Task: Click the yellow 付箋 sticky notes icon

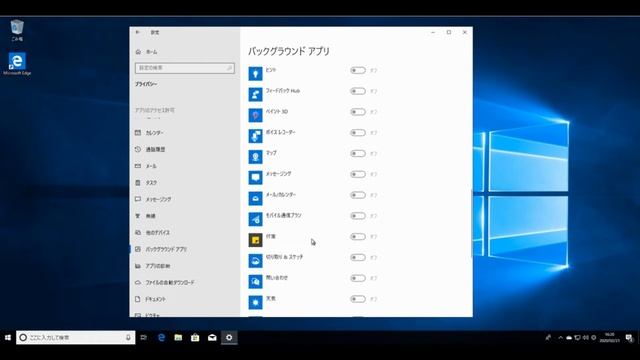Action: pyautogui.click(x=256, y=240)
